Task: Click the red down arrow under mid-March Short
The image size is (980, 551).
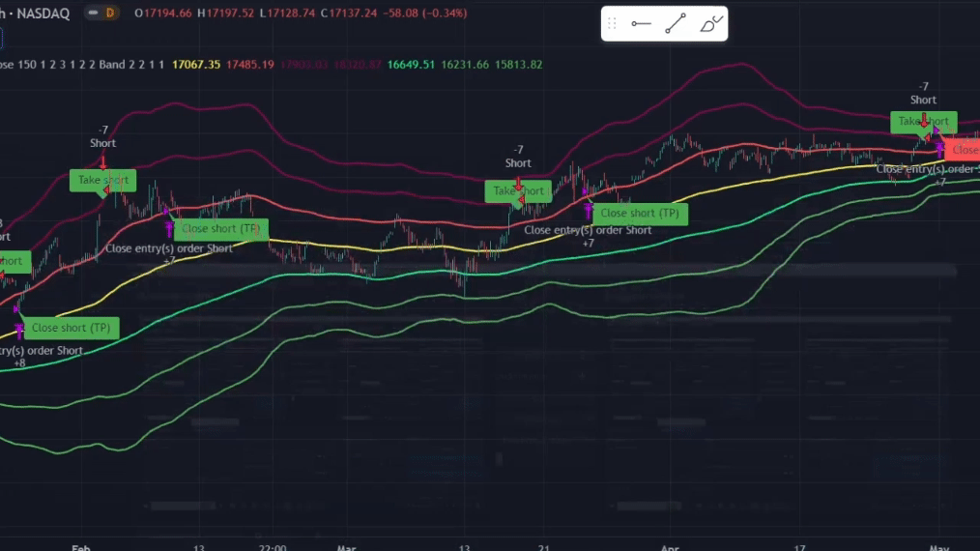Action: click(519, 183)
